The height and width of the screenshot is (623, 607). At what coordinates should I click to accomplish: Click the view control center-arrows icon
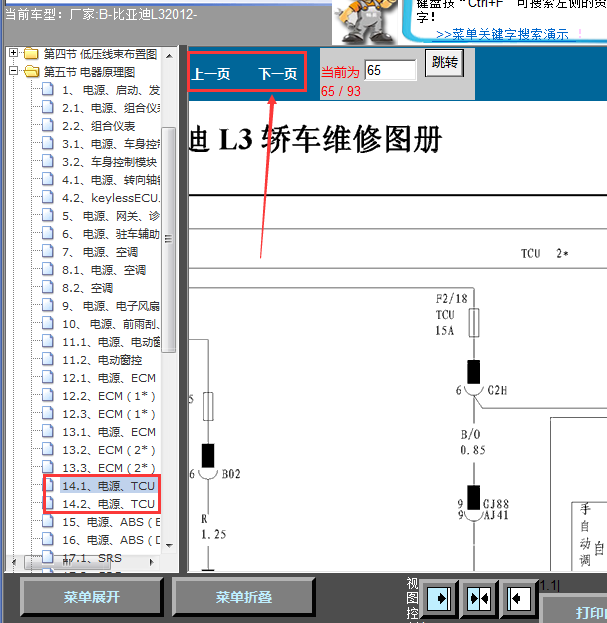click(479, 598)
